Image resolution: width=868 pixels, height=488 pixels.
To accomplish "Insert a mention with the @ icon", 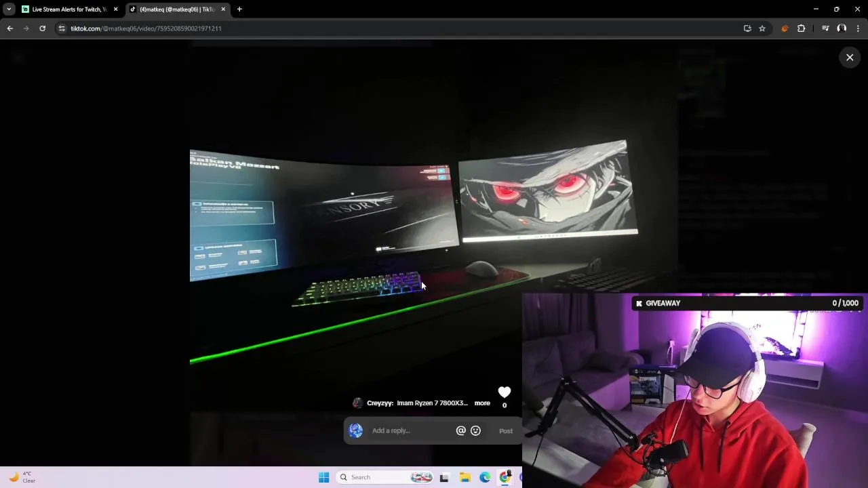I will 461,431.
